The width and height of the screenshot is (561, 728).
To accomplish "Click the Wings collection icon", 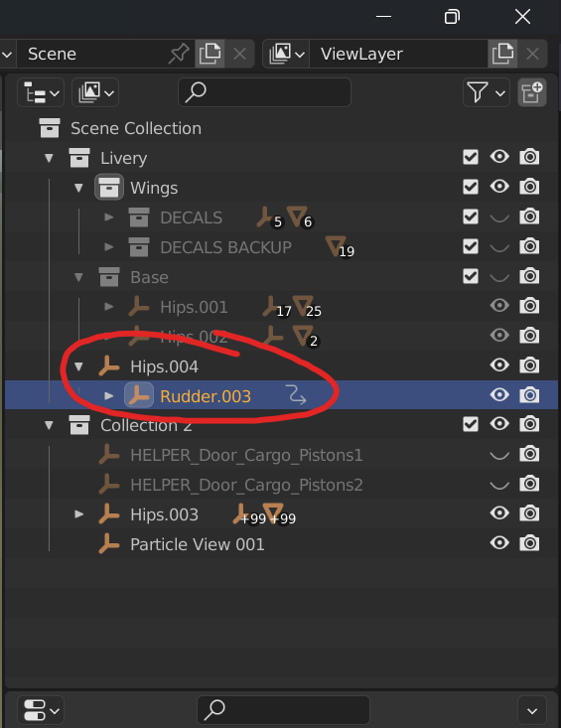I will 109,188.
